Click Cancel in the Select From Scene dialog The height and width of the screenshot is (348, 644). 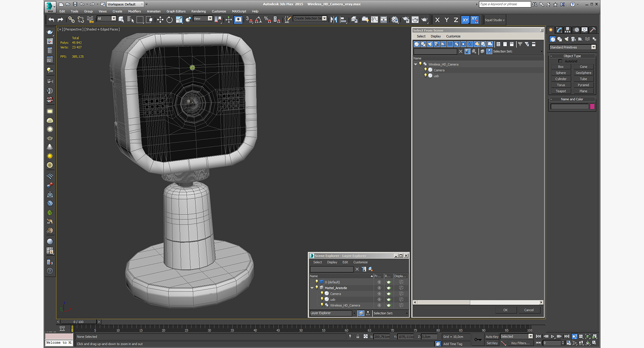point(529,310)
